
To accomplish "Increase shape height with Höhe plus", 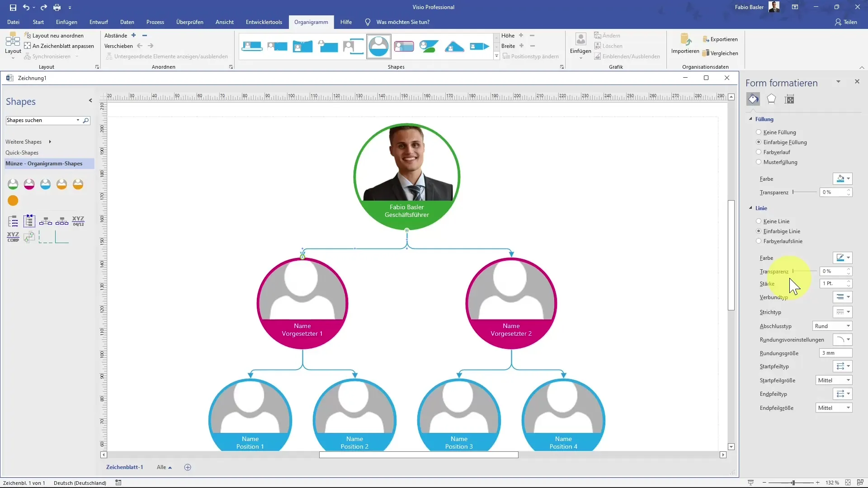I will tap(521, 35).
